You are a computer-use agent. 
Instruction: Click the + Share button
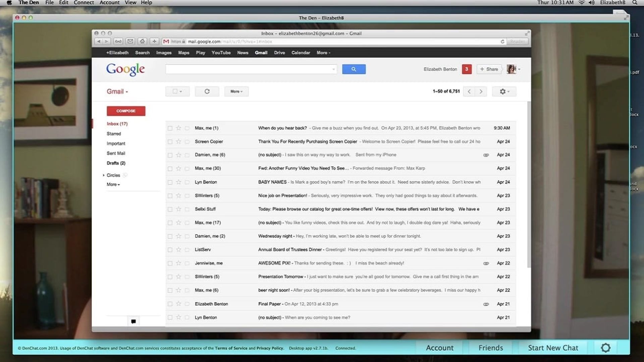[489, 69]
